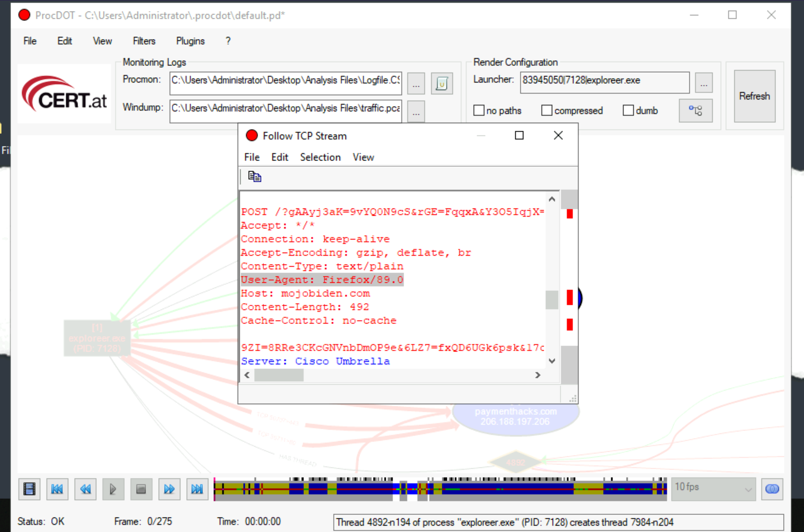Click the thread creation status message box

pos(558,522)
